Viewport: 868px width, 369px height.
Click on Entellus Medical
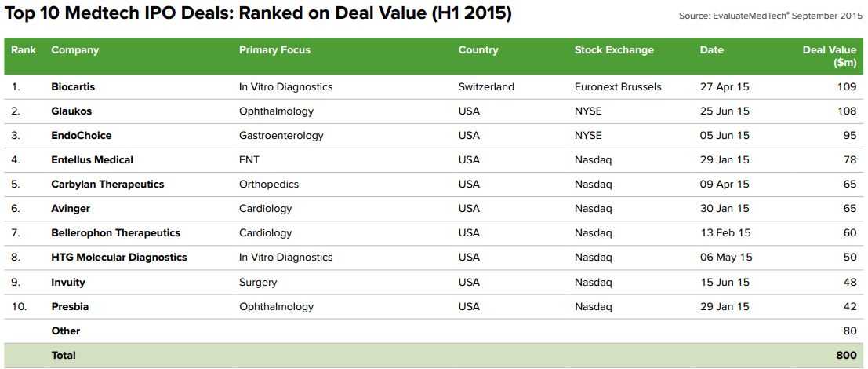coord(93,160)
